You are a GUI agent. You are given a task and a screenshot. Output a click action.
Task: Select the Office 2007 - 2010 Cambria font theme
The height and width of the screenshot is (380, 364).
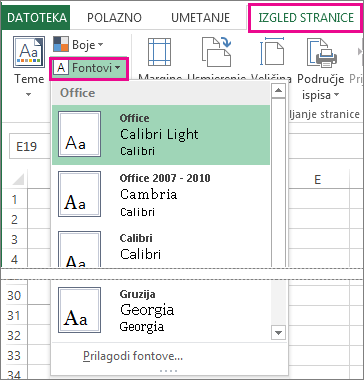[x=161, y=195]
